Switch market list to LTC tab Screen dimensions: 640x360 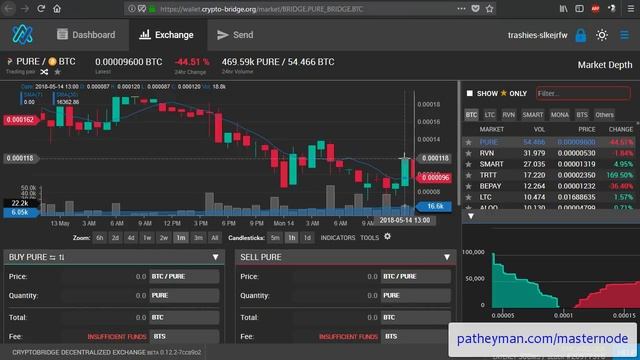point(489,115)
